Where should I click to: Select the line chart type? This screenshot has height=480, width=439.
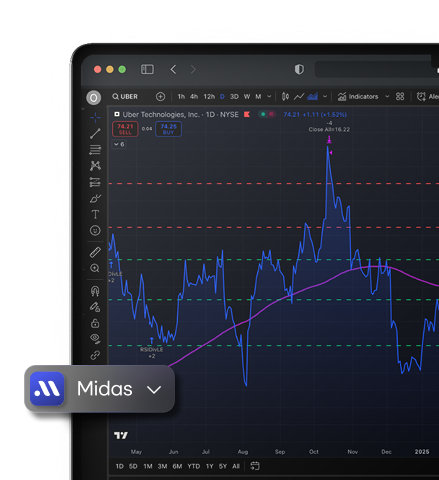[x=299, y=97]
